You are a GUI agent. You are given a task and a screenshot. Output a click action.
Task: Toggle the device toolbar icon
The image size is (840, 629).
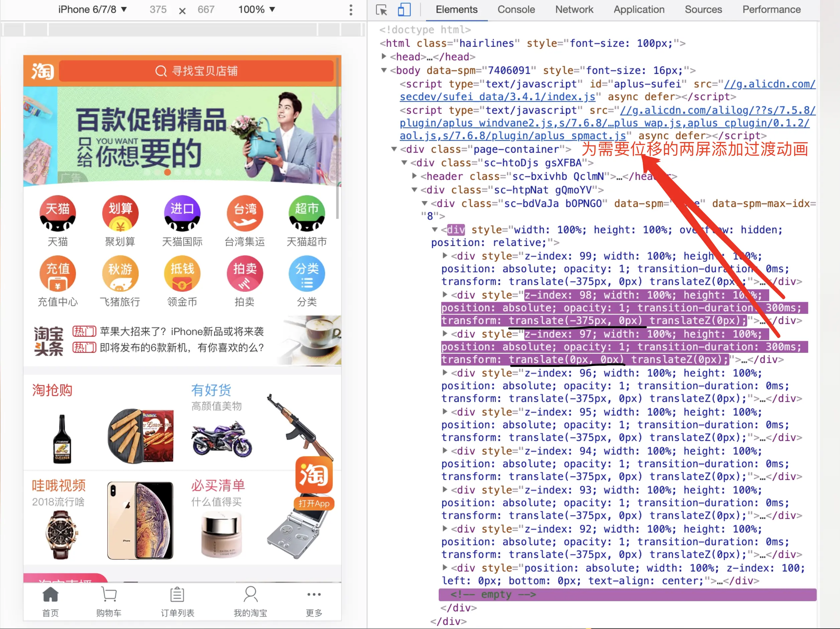click(404, 10)
